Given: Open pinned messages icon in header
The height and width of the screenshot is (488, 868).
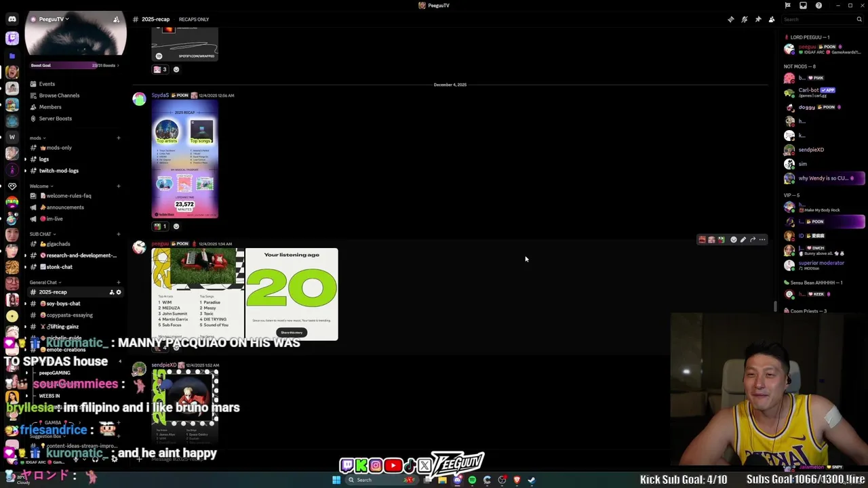Looking at the screenshot, I should (x=758, y=19).
